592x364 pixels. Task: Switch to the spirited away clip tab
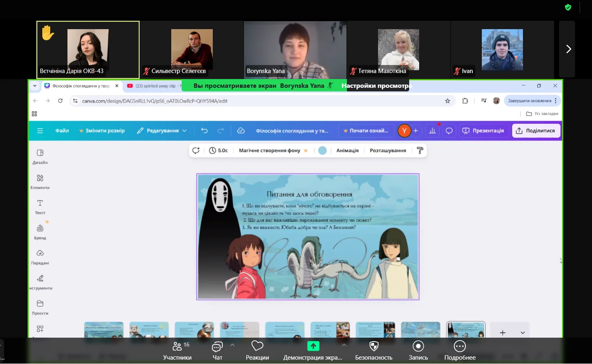click(x=154, y=86)
